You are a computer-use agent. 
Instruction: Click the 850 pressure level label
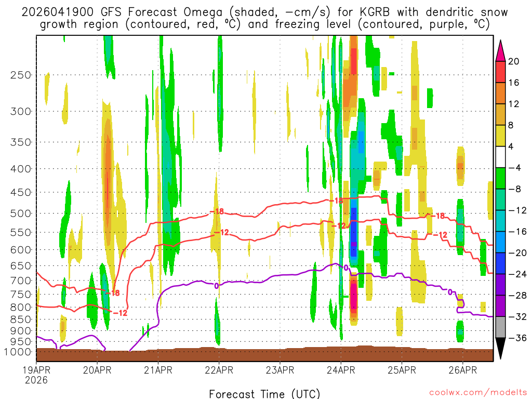(x=21, y=320)
